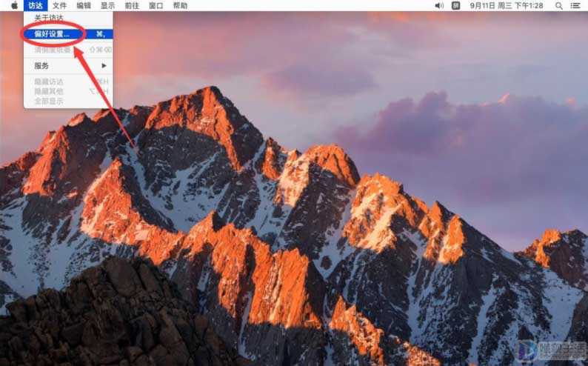The image size is (588, 366).
Task: Click the 全部显示 menu entry
Action: (x=68, y=101)
